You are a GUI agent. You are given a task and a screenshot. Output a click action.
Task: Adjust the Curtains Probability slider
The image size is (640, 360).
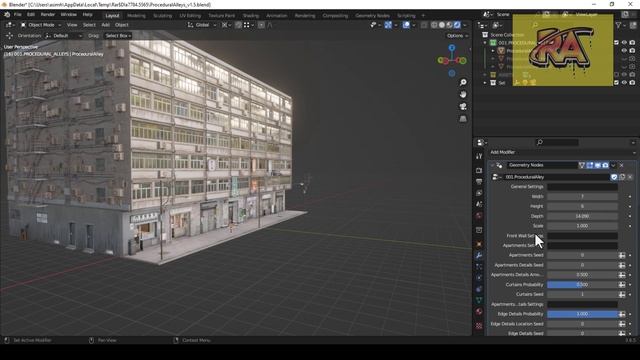(x=582, y=284)
